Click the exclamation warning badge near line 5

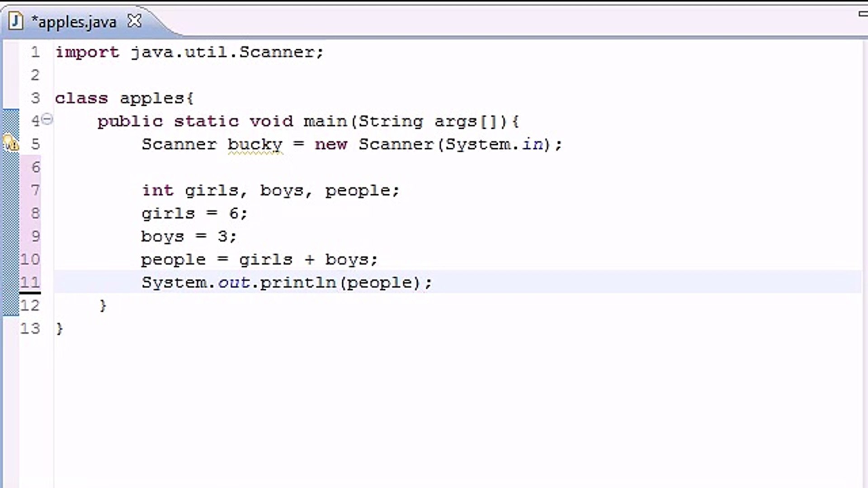point(15,146)
